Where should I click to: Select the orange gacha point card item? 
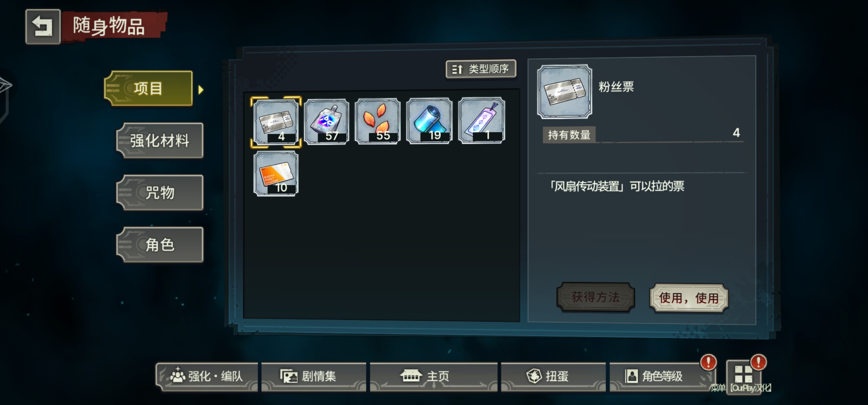pyautogui.click(x=276, y=174)
